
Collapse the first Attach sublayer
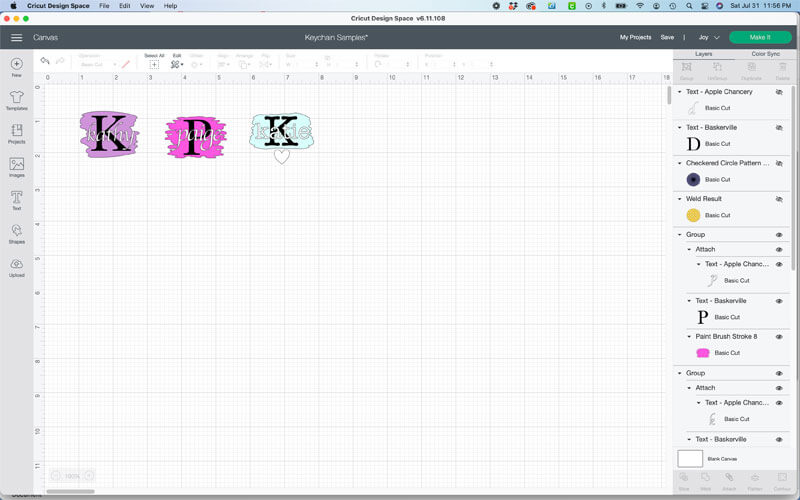[x=689, y=249]
